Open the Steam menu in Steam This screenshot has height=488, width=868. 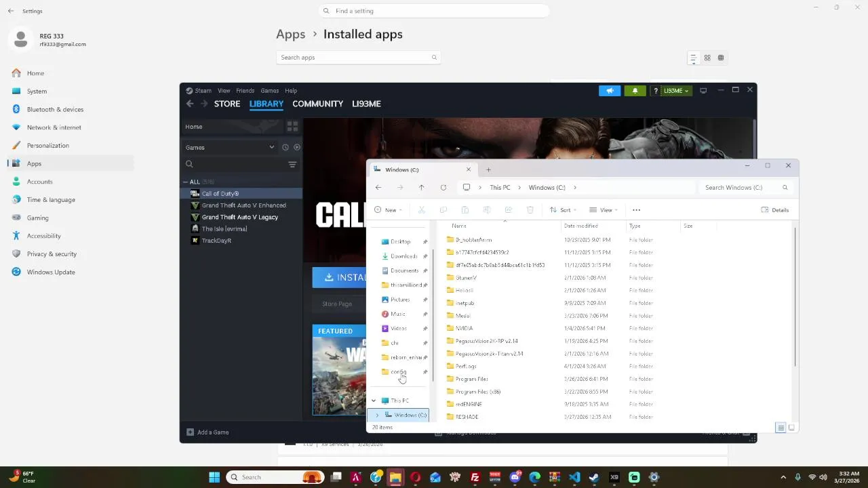click(x=203, y=90)
